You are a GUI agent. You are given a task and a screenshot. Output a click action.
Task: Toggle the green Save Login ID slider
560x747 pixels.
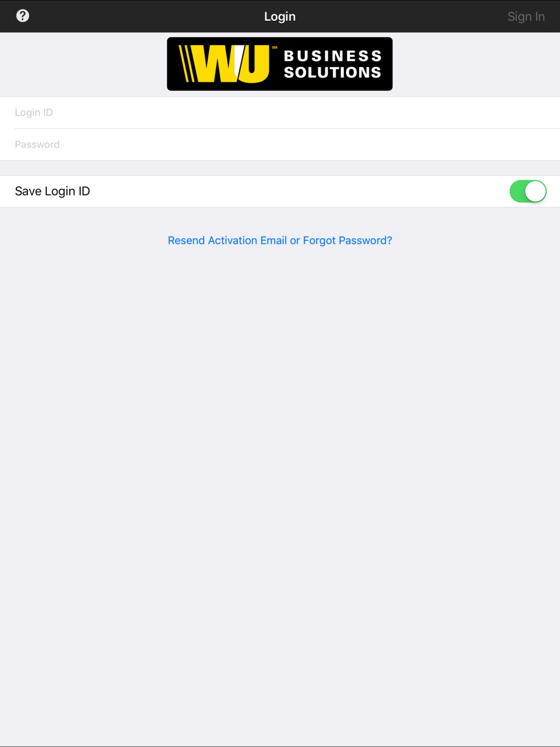528,192
